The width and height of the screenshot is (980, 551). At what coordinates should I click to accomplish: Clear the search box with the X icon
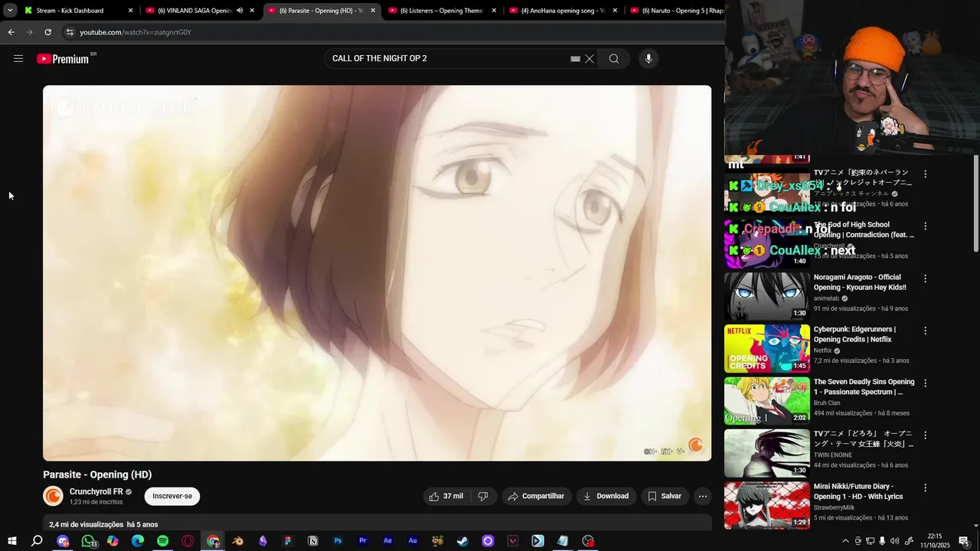590,59
